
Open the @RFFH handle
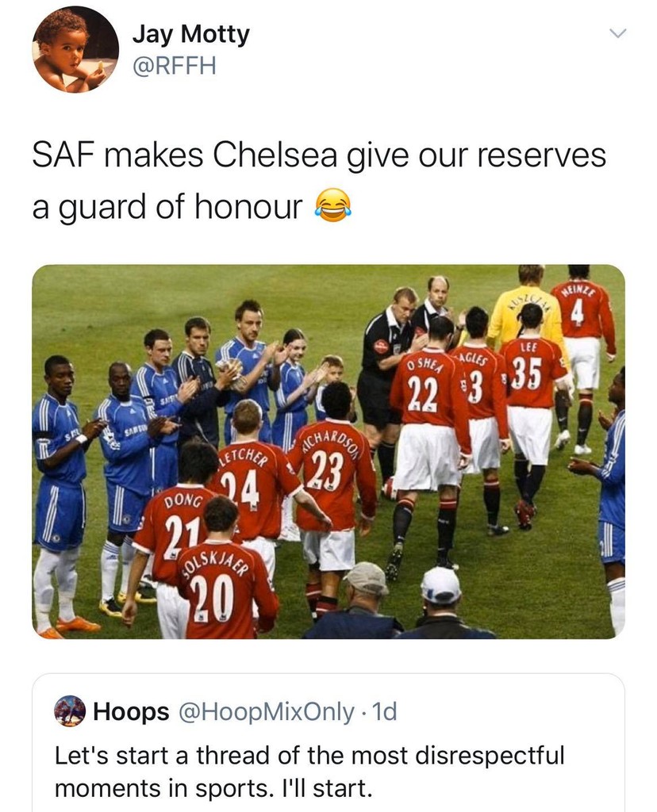pyautogui.click(x=174, y=67)
